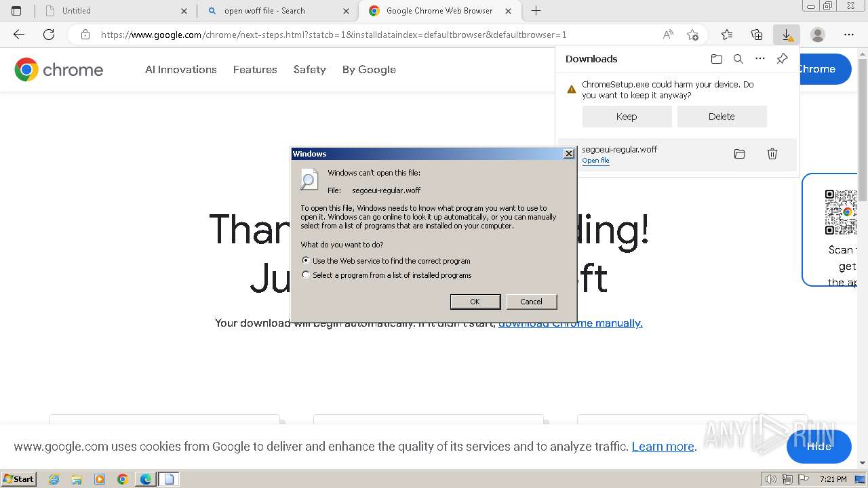Hide the cookie notice
The width and height of the screenshot is (868, 488).
[x=819, y=447]
